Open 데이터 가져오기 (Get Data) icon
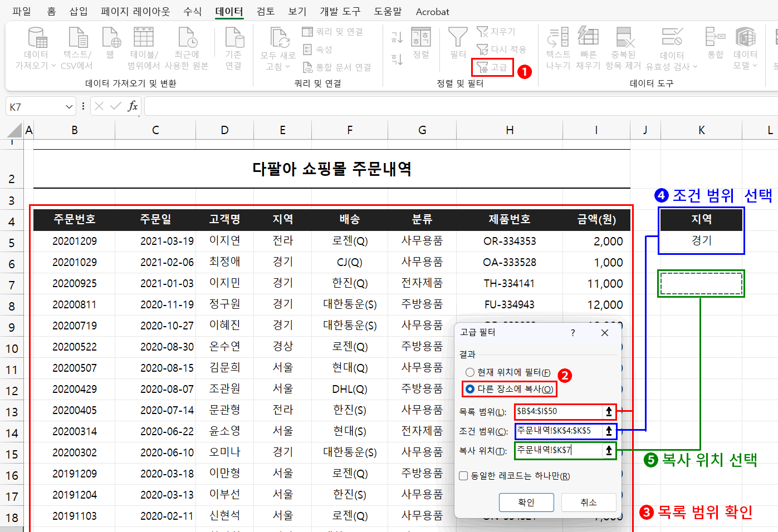 37,37
